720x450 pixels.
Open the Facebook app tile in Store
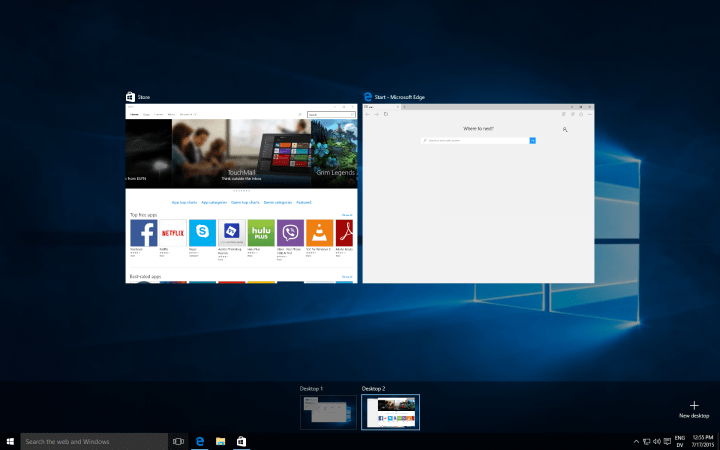(x=144, y=233)
